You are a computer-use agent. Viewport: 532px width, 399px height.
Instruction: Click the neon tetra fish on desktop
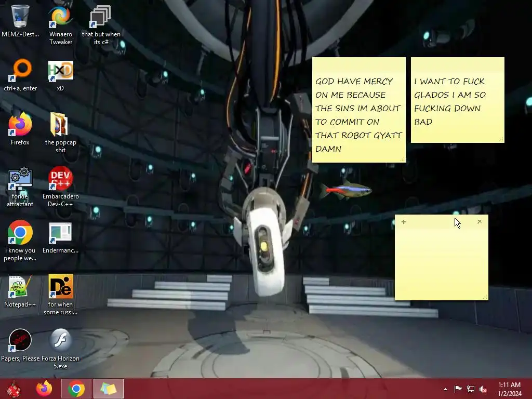tap(345, 190)
